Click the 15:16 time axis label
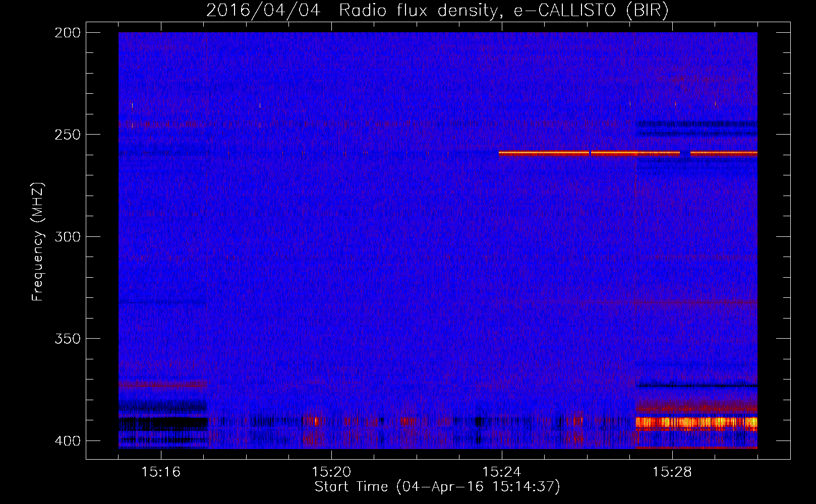The width and height of the screenshot is (816, 504). 161,472
